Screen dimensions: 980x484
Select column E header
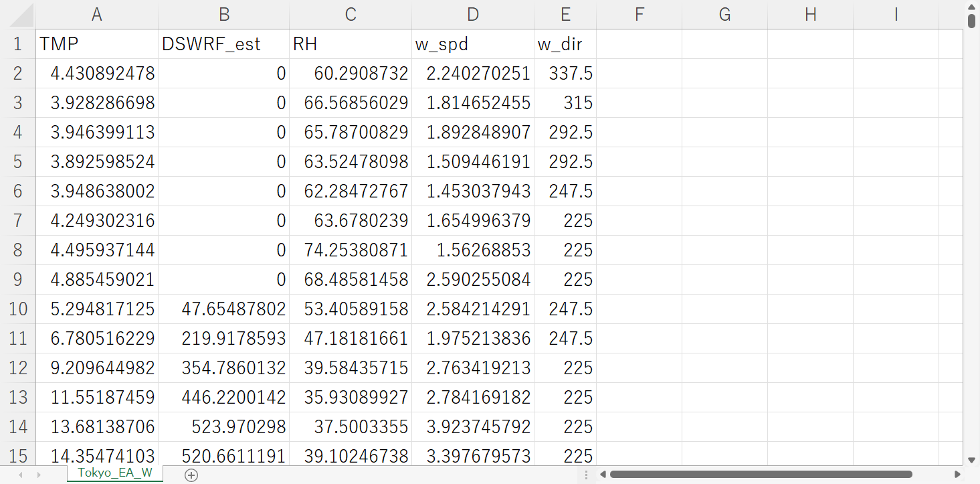click(x=565, y=15)
